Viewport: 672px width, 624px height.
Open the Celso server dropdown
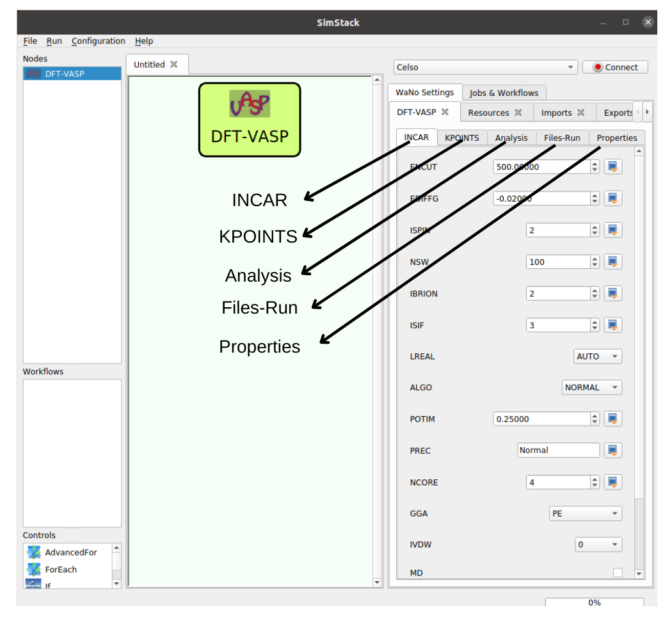[x=486, y=67]
